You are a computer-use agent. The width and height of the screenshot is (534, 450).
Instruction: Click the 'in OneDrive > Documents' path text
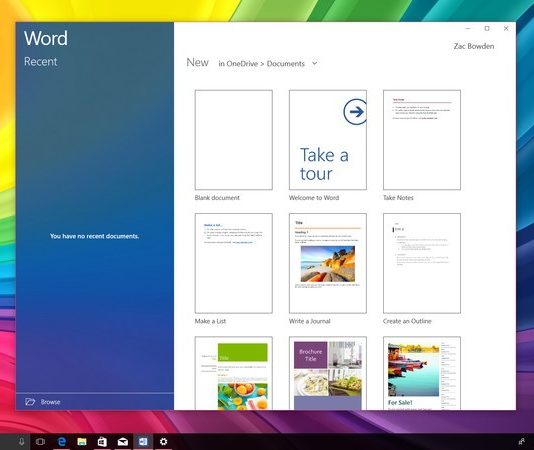[262, 64]
